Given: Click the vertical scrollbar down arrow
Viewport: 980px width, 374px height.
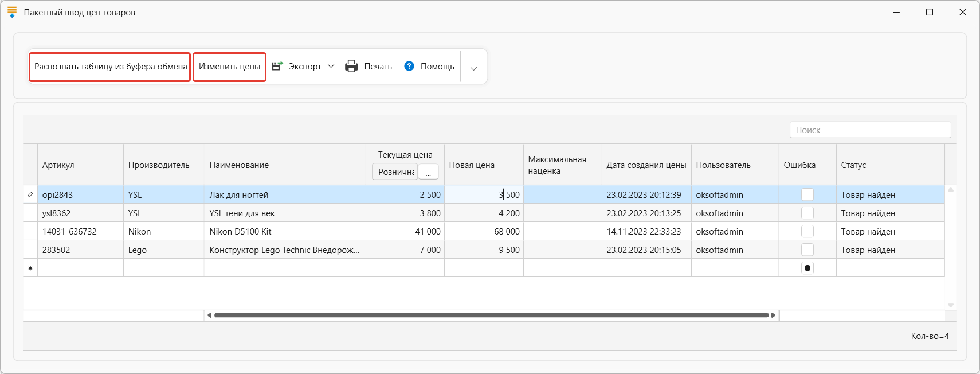Looking at the screenshot, I should pyautogui.click(x=951, y=305).
